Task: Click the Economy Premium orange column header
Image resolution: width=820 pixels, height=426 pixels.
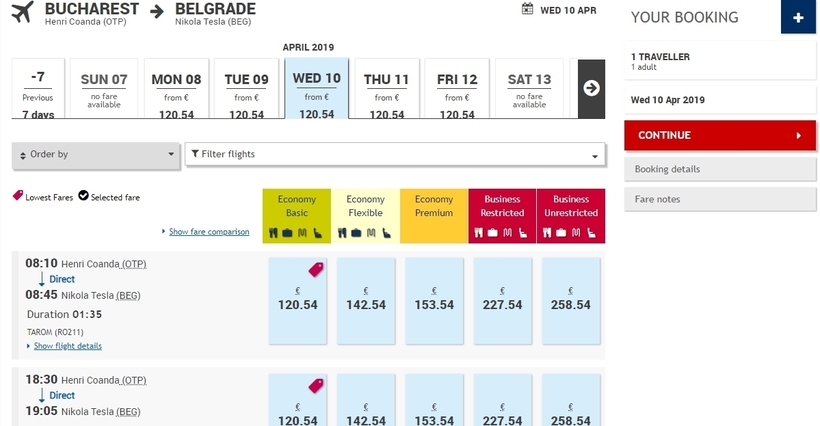Action: coord(434,216)
